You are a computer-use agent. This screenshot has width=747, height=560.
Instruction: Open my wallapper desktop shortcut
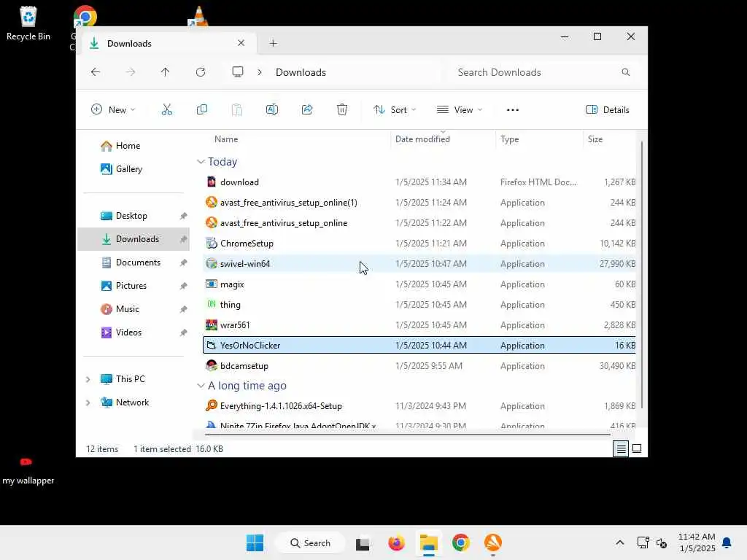[28, 470]
